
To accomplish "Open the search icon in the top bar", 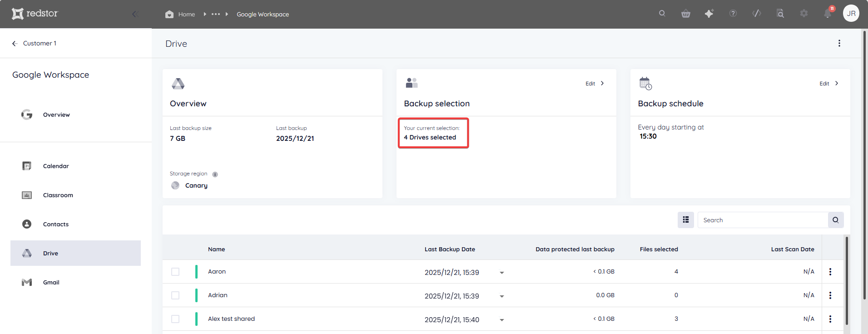I will point(662,14).
